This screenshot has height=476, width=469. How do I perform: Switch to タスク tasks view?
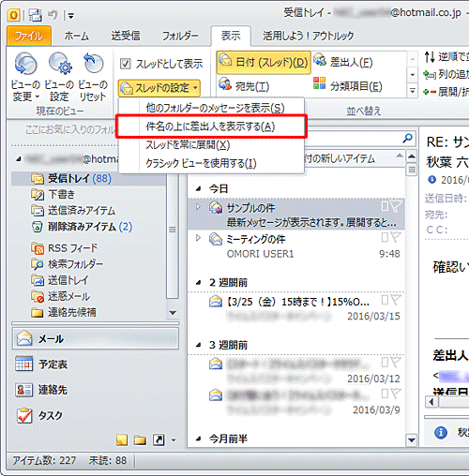click(96, 415)
